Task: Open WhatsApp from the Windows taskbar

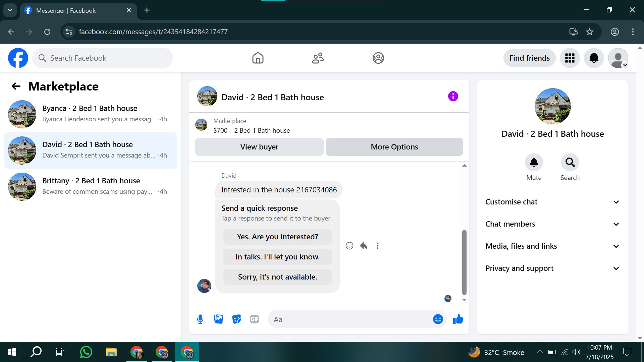Action: tap(86, 352)
